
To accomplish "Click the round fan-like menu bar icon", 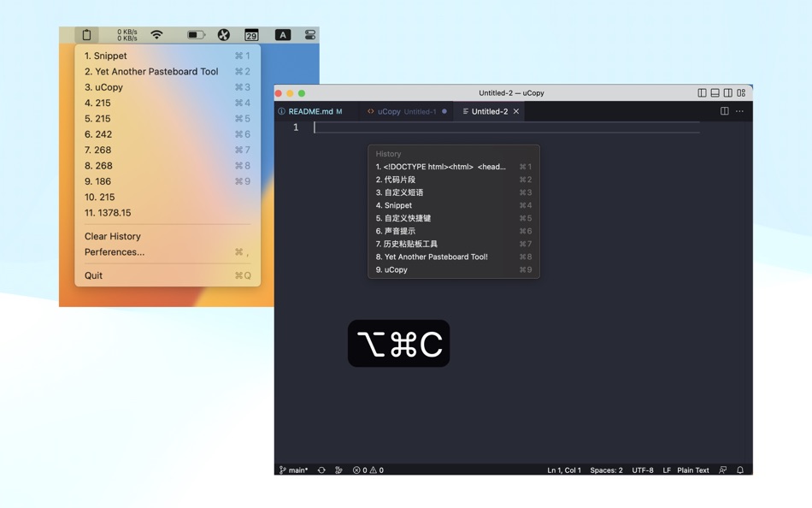I will (224, 35).
